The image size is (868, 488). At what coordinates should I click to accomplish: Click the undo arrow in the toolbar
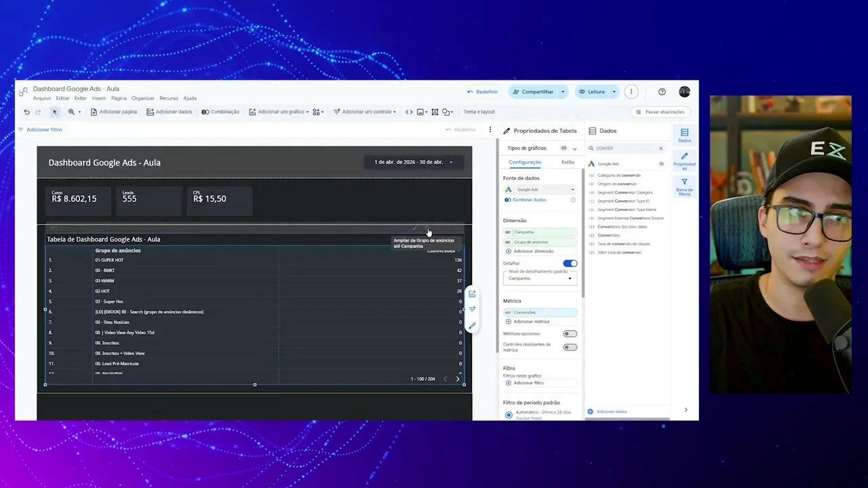click(x=26, y=112)
